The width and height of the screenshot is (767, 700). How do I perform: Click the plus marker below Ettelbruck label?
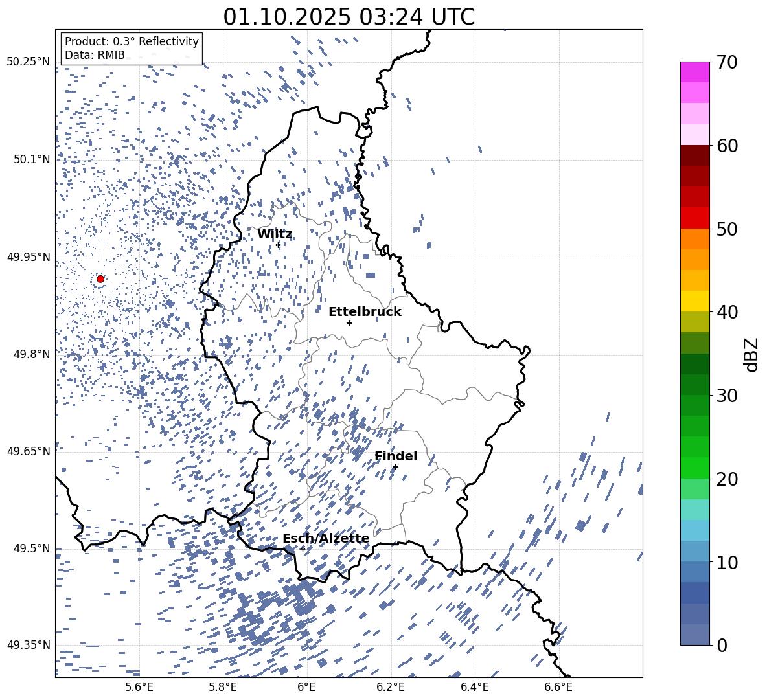pyautogui.click(x=349, y=322)
